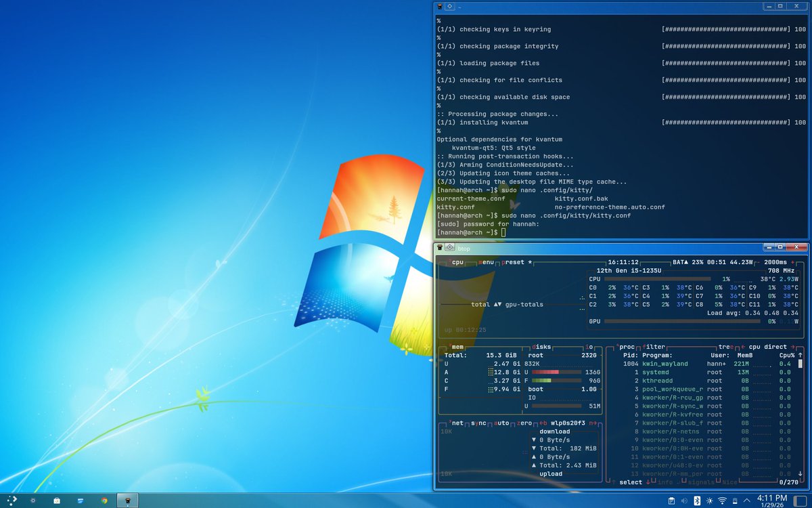Toggle keep-above pin in top terminal title bar
Viewport: 812px width, 508px height.
pyautogui.click(x=450, y=6)
